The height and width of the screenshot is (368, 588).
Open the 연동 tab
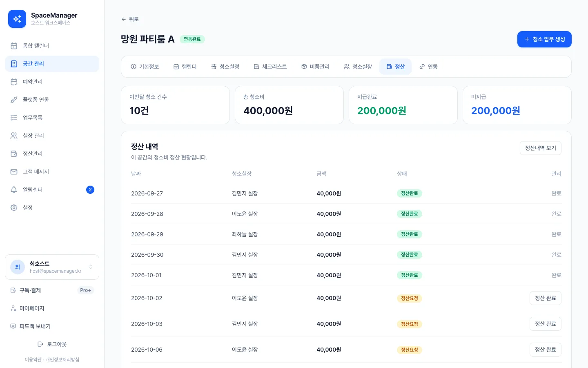pyautogui.click(x=428, y=67)
